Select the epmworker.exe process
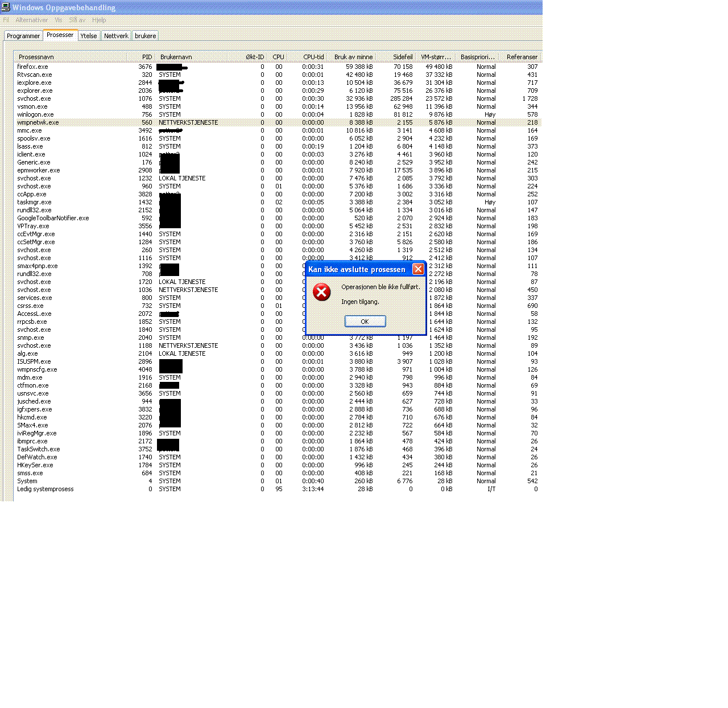This screenshot has width=728, height=708. pos(278,170)
